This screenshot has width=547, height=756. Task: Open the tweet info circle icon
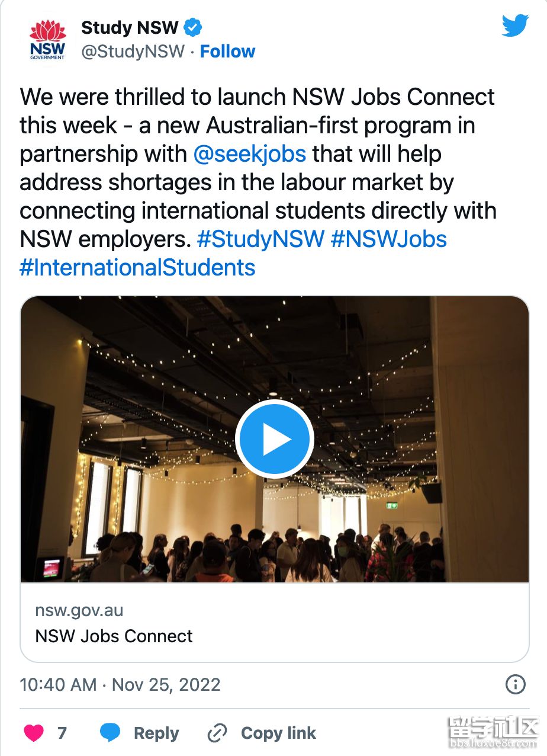tap(515, 685)
